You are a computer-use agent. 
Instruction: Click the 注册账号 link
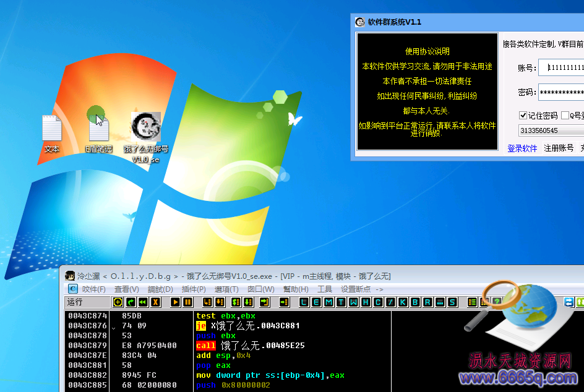pos(559,148)
